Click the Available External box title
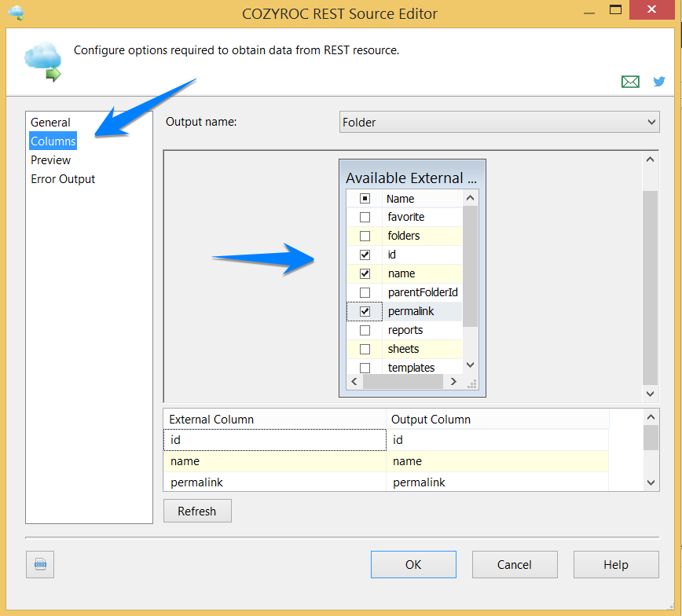Image resolution: width=682 pixels, height=616 pixels. pos(411,178)
